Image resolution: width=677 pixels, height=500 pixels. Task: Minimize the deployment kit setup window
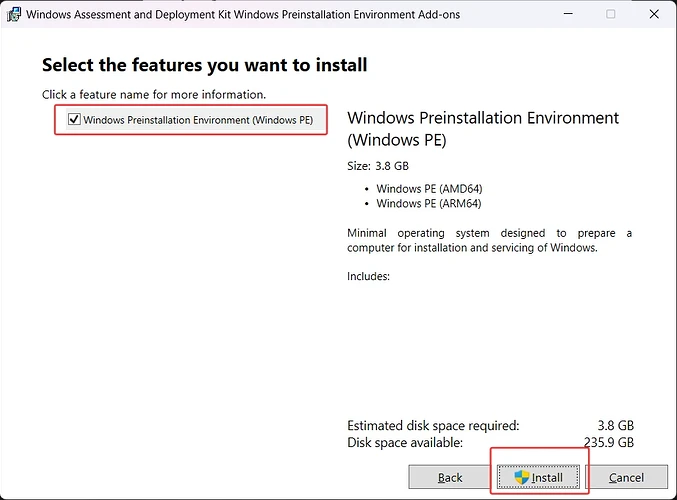click(x=565, y=15)
